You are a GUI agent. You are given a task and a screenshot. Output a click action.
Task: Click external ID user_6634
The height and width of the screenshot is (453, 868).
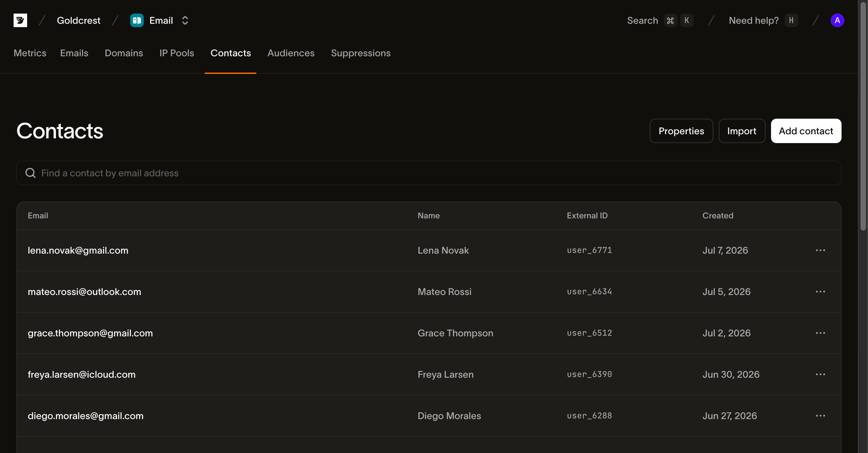coord(589,292)
